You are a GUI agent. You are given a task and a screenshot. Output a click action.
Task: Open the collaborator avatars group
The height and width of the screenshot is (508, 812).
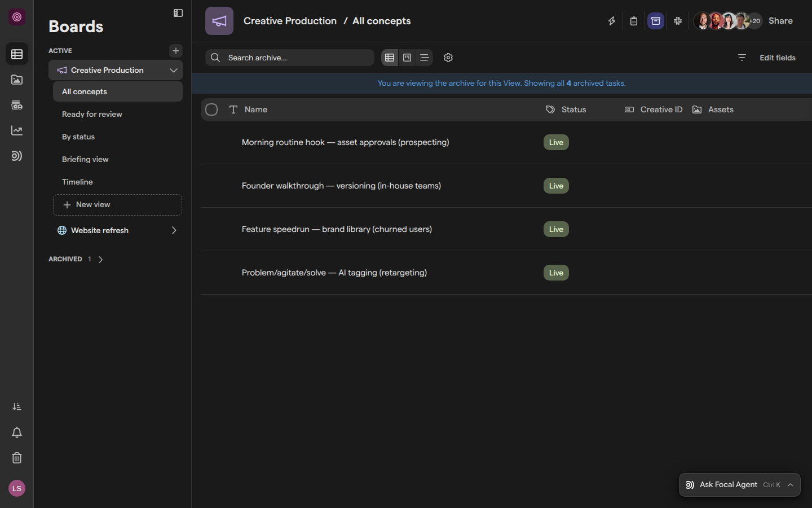point(728,21)
